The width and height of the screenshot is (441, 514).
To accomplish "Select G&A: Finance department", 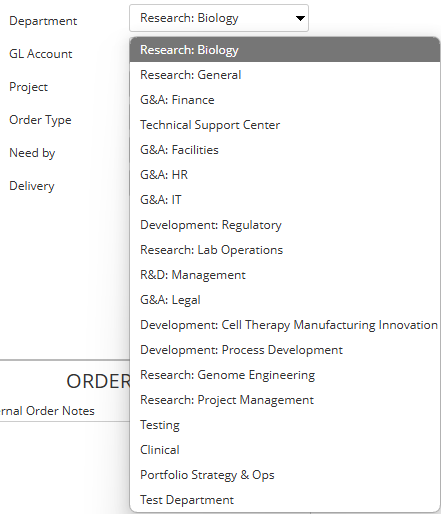I will click(285, 100).
